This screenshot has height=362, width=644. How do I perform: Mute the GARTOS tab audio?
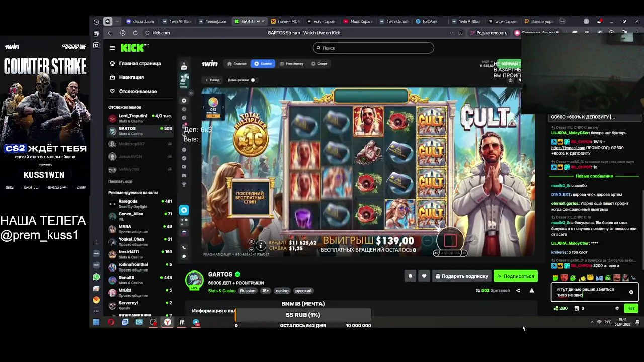[x=258, y=22]
